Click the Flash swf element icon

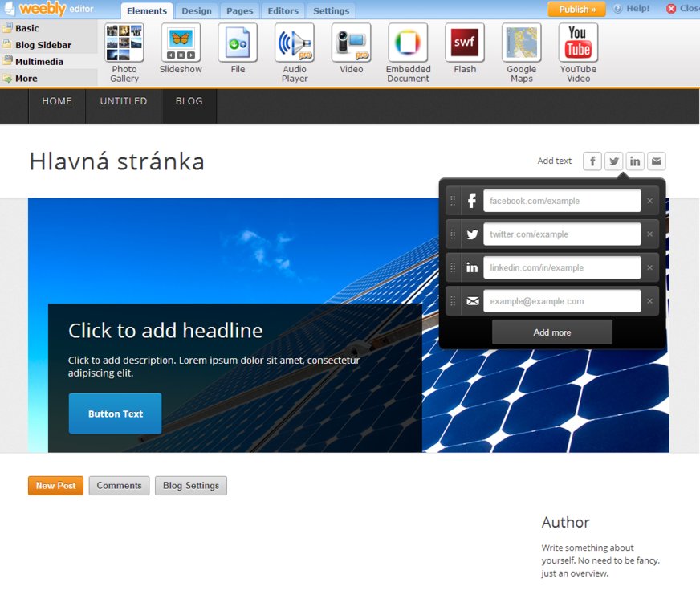[x=465, y=43]
